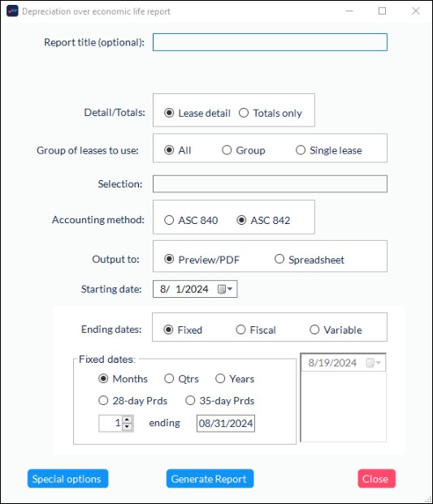Click the Generate Report button
The height and width of the screenshot is (504, 433).
pos(210,479)
